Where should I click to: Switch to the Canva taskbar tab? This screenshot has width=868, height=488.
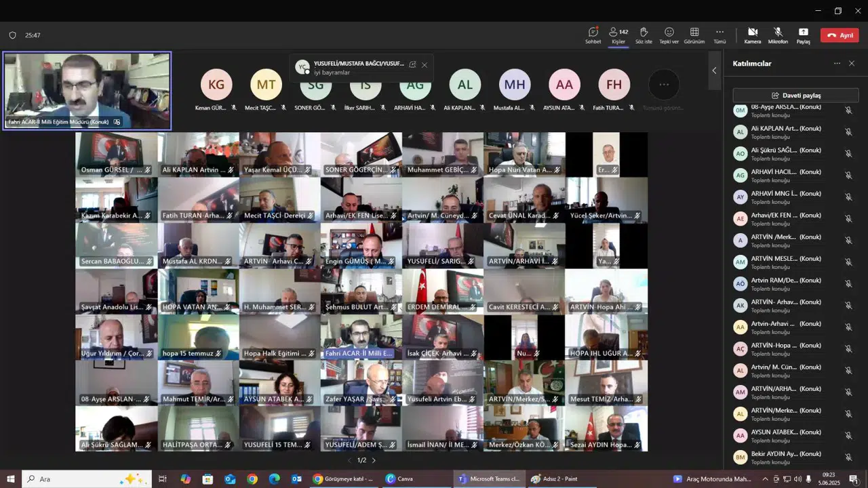399,479
